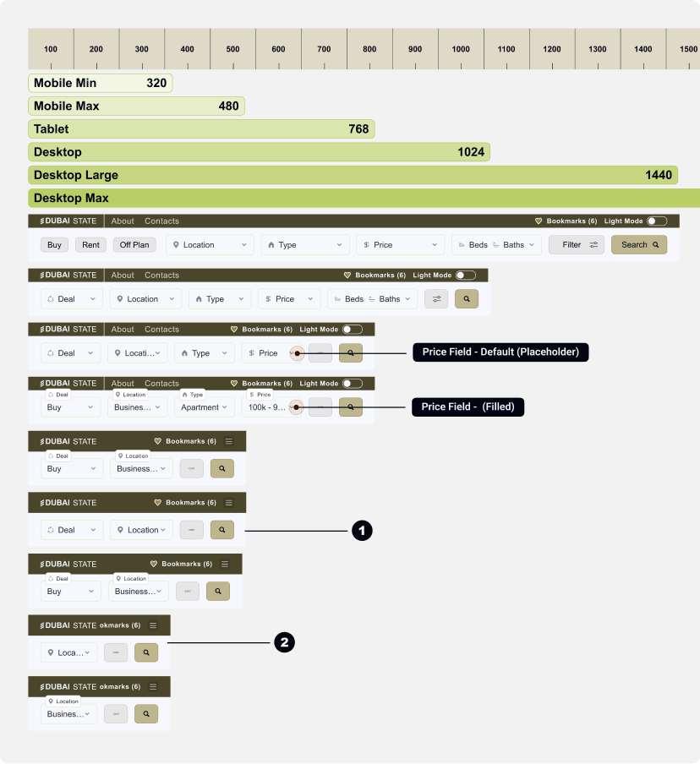Open the Apartment type dropdown
This screenshot has height=764, width=700.
pyautogui.click(x=204, y=407)
